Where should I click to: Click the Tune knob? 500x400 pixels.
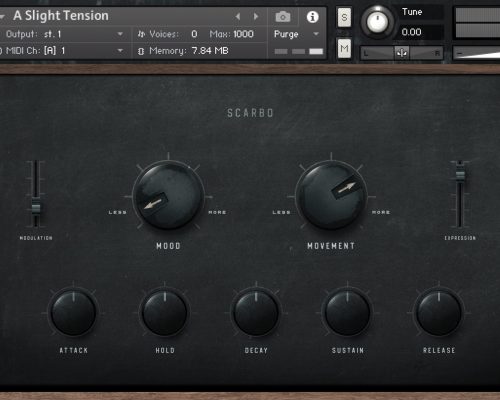click(377, 22)
